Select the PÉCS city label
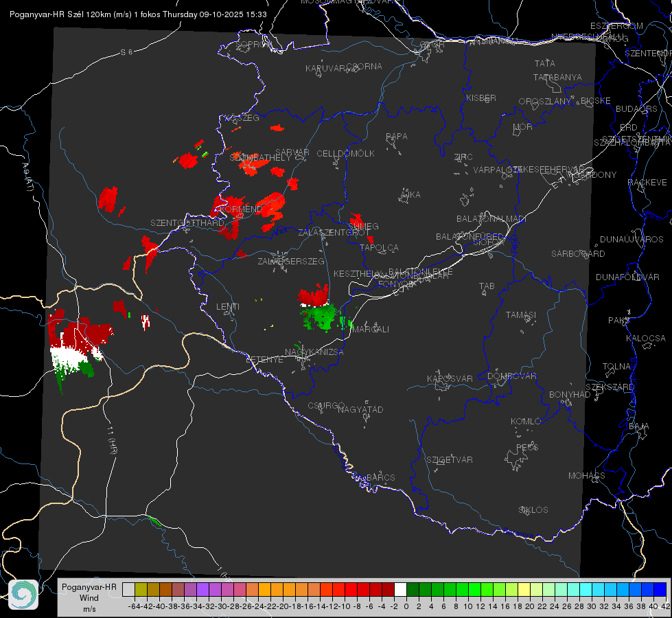The width and height of the screenshot is (672, 618). [x=526, y=447]
